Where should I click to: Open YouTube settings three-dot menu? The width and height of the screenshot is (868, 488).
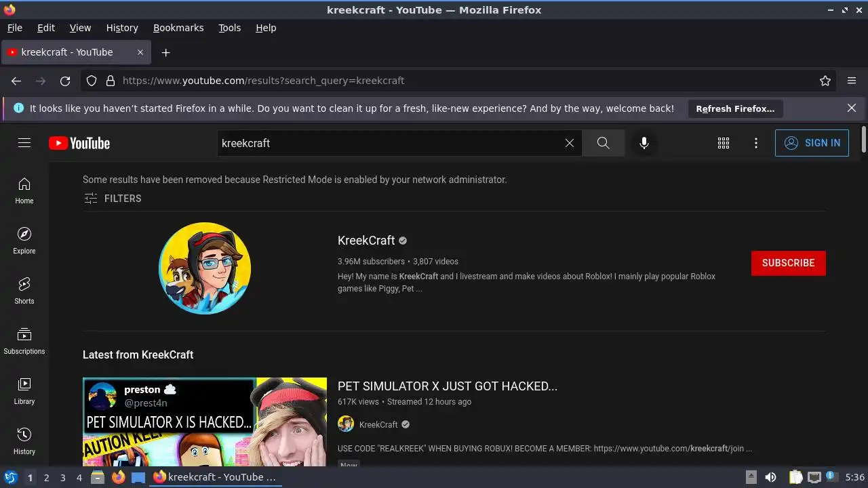click(x=756, y=143)
